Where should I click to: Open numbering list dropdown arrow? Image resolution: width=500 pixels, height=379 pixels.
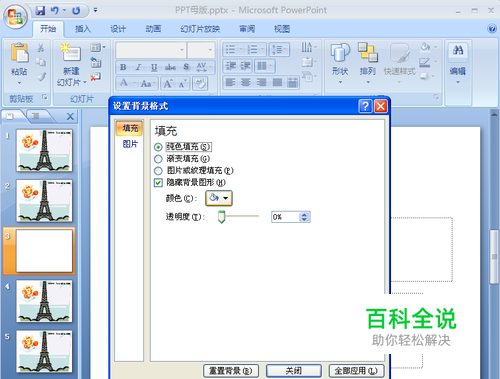coord(262,50)
